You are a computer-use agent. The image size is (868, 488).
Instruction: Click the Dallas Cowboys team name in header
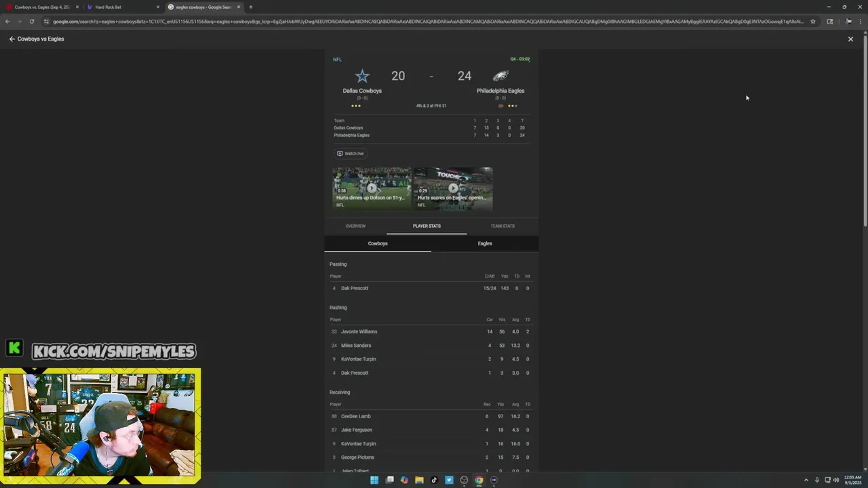tap(362, 91)
